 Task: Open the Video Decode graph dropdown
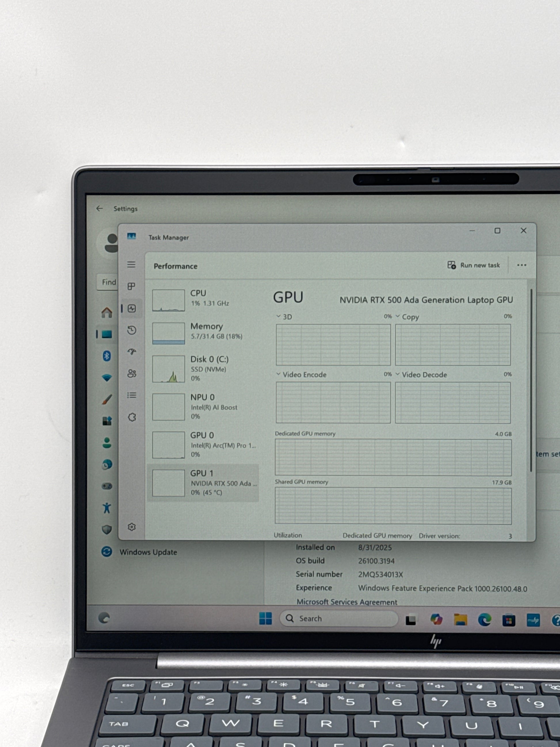421,375
